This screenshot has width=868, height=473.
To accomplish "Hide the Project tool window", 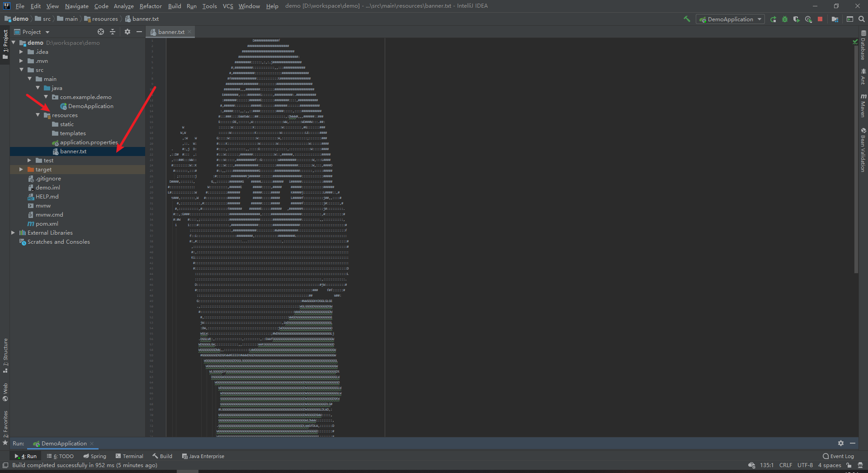I will click(x=139, y=32).
